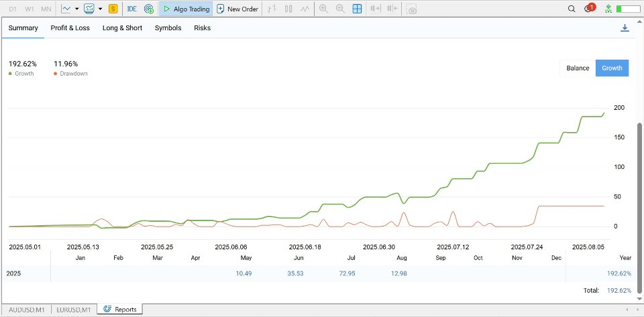644x317 pixels.
Task: Open the chart template dropdown arrow
Action: 100,9
